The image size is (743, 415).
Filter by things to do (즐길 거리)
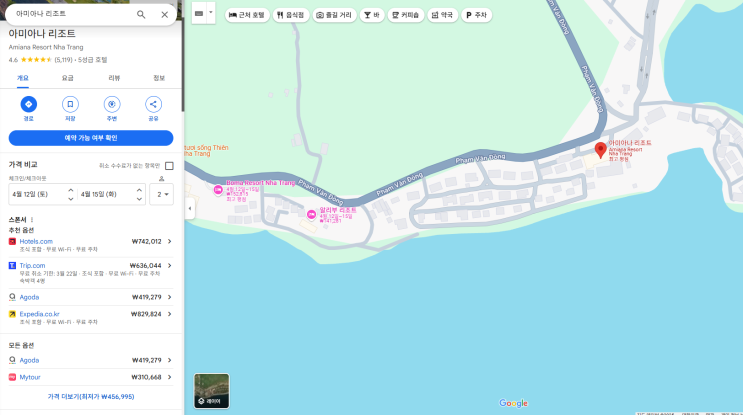(x=334, y=15)
